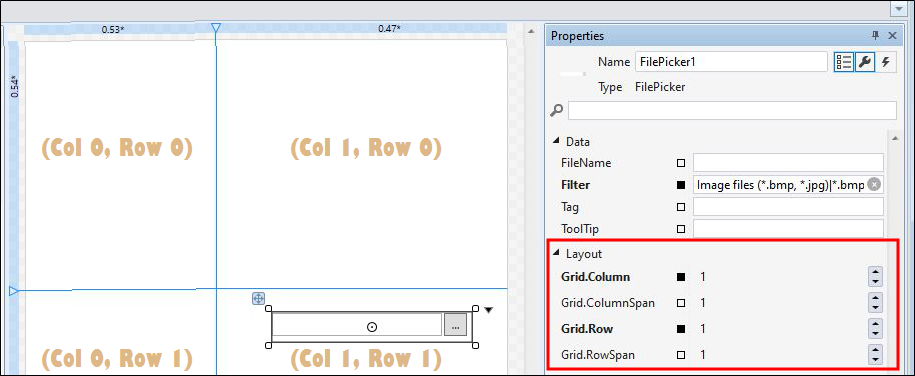
Task: Pin the Properties panel
Action: pyautogui.click(x=875, y=36)
